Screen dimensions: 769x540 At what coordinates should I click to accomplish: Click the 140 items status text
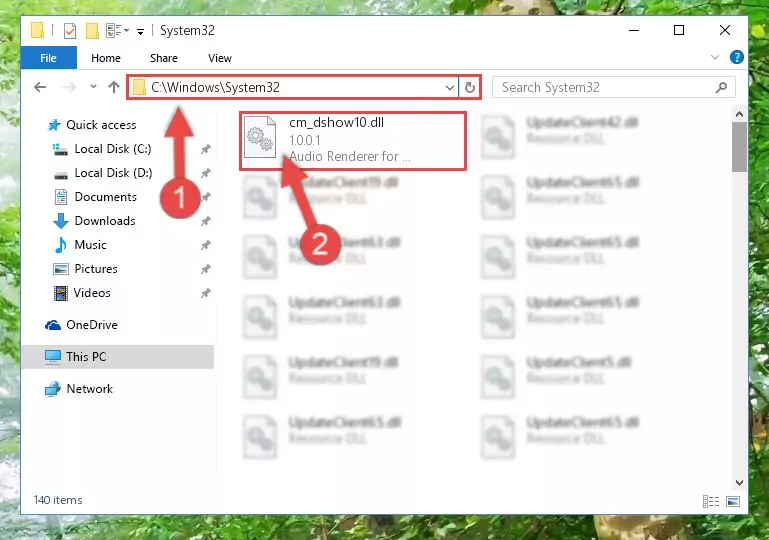tap(58, 500)
